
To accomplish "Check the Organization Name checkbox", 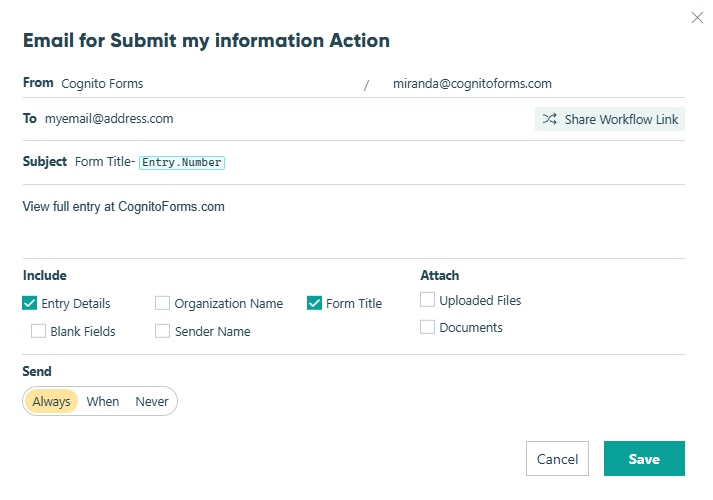I will tap(162, 303).
